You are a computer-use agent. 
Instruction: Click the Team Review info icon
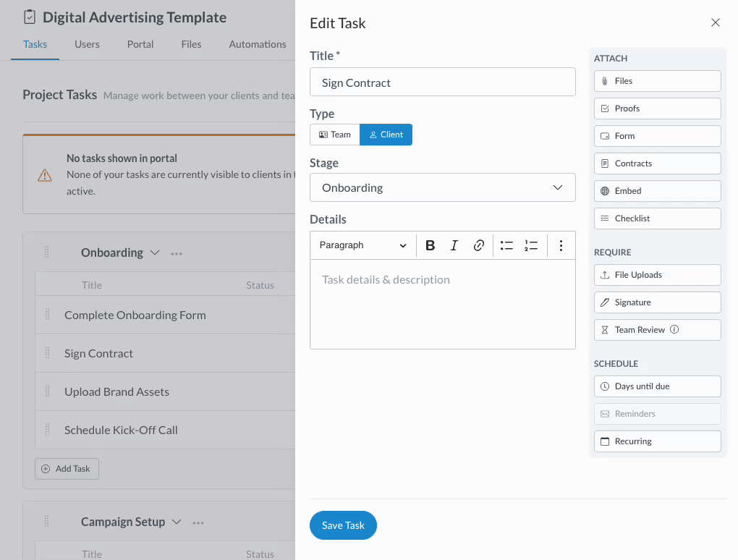pos(674,330)
